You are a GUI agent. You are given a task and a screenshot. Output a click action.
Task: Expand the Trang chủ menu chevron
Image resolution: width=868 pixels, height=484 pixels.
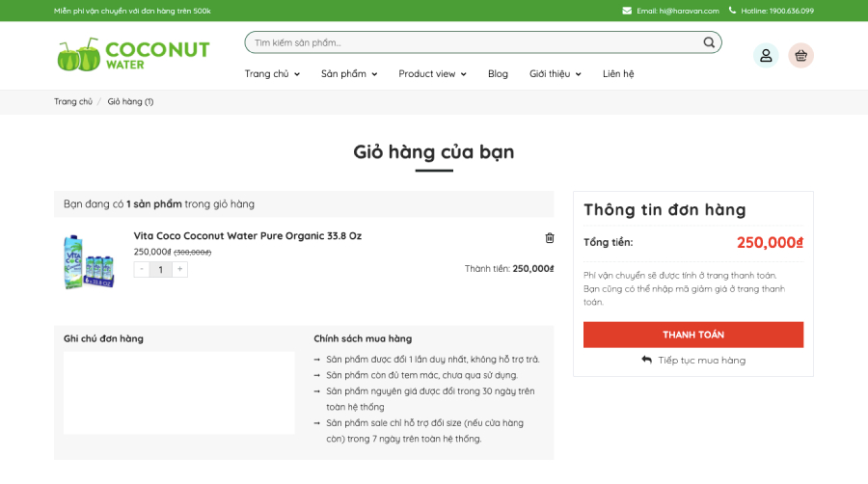297,74
